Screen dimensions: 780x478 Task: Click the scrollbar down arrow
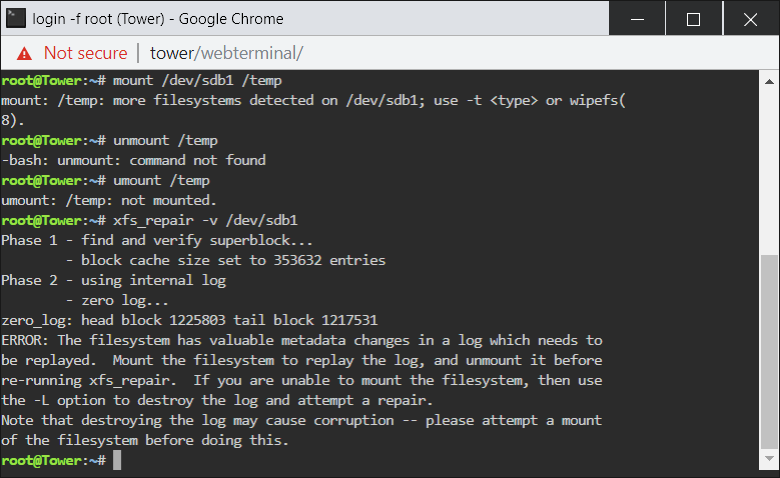pyautogui.click(x=769, y=459)
